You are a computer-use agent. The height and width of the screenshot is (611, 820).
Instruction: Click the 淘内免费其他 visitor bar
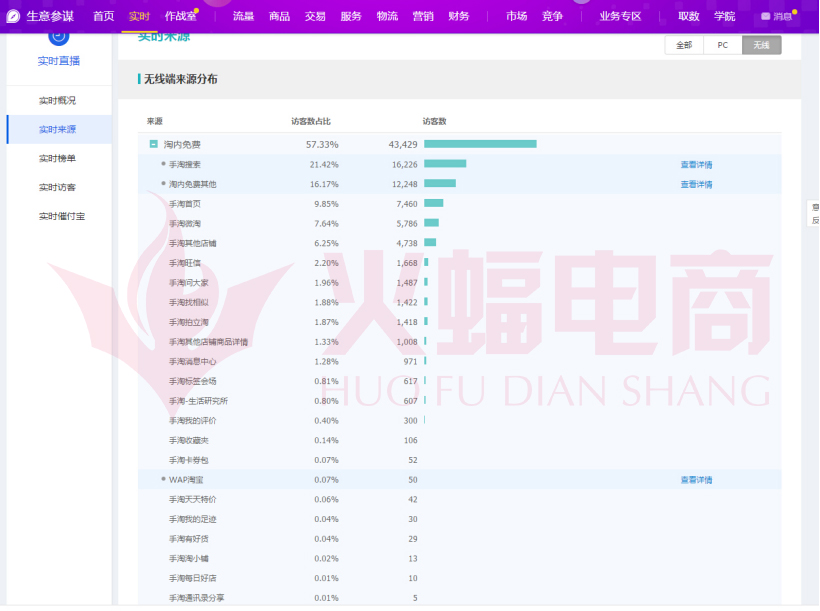(x=440, y=183)
